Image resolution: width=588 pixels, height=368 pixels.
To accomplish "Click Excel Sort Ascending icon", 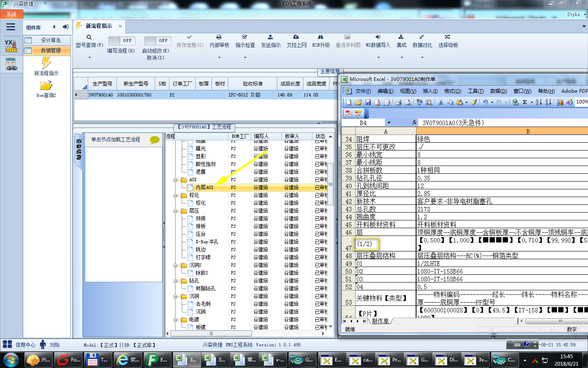I will point(539,102).
